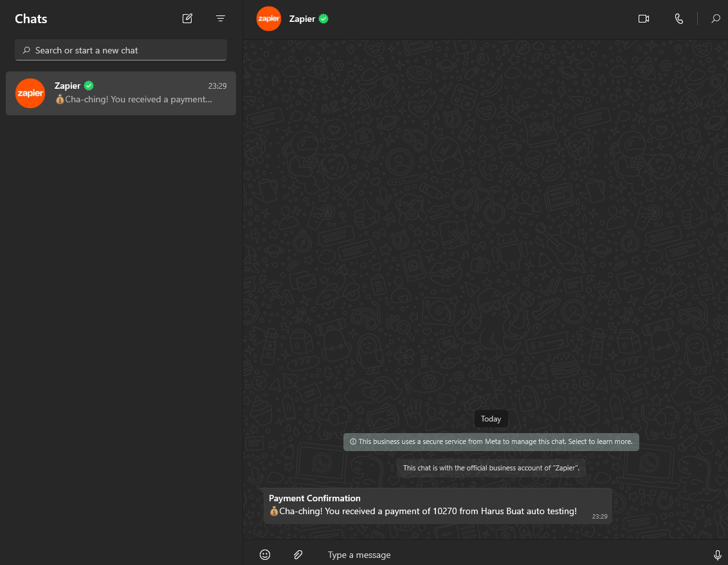Start a video call with Zapier
This screenshot has width=728, height=565.
644,19
